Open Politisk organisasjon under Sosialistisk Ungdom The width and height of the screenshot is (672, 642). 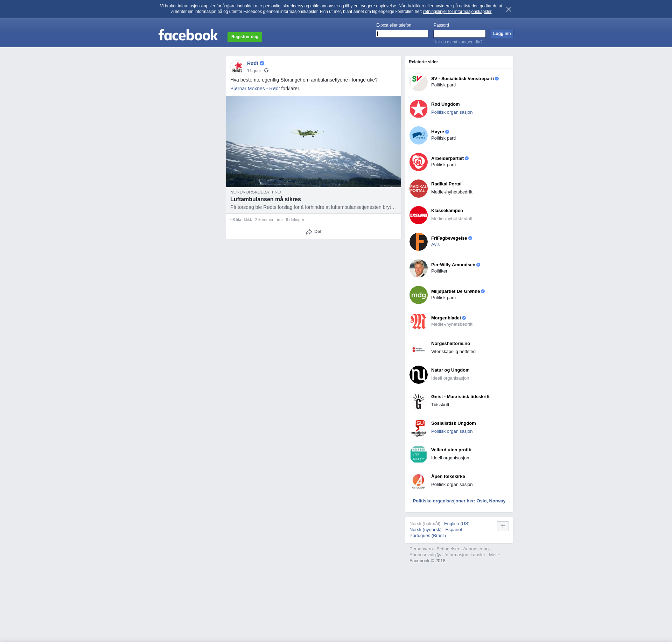coord(452,431)
